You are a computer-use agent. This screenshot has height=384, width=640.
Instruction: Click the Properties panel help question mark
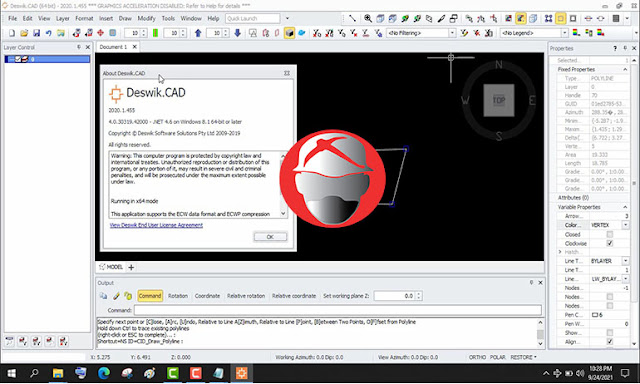pyautogui.click(x=615, y=48)
